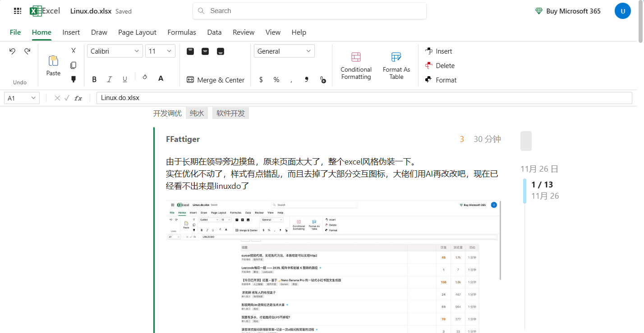Click the Undo arrow icon
Viewport: 644px width, 333px height.
click(x=12, y=51)
